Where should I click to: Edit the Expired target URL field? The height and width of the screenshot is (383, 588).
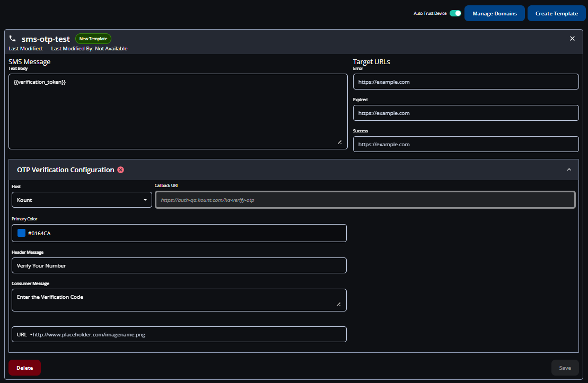(466, 113)
